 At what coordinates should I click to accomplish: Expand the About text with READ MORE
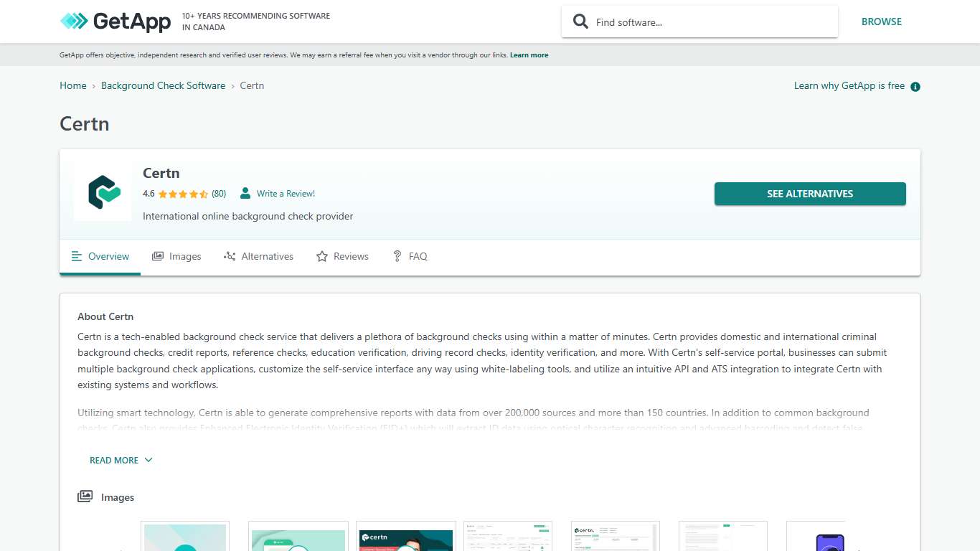(x=121, y=461)
